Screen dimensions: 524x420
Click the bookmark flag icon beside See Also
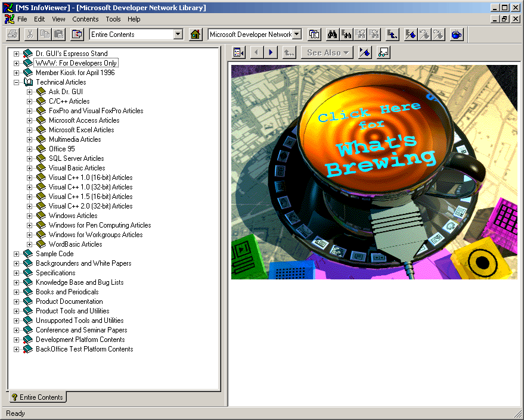point(365,52)
